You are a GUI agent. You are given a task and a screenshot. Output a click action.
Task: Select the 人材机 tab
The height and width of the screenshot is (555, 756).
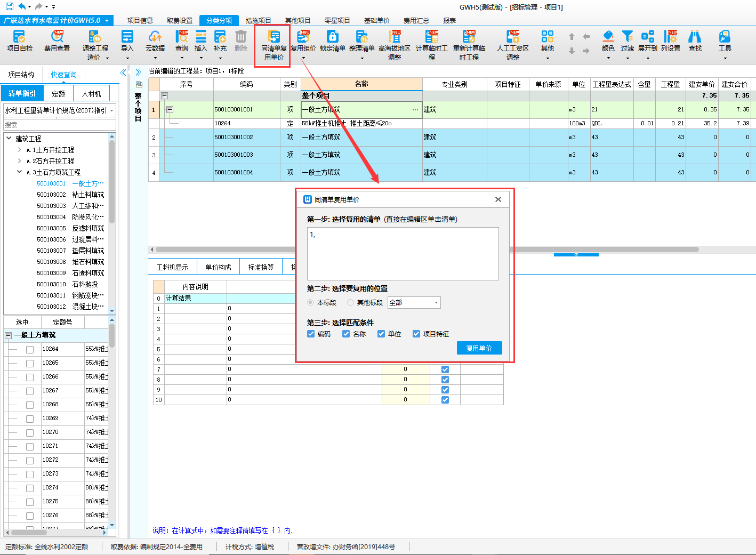91,93
